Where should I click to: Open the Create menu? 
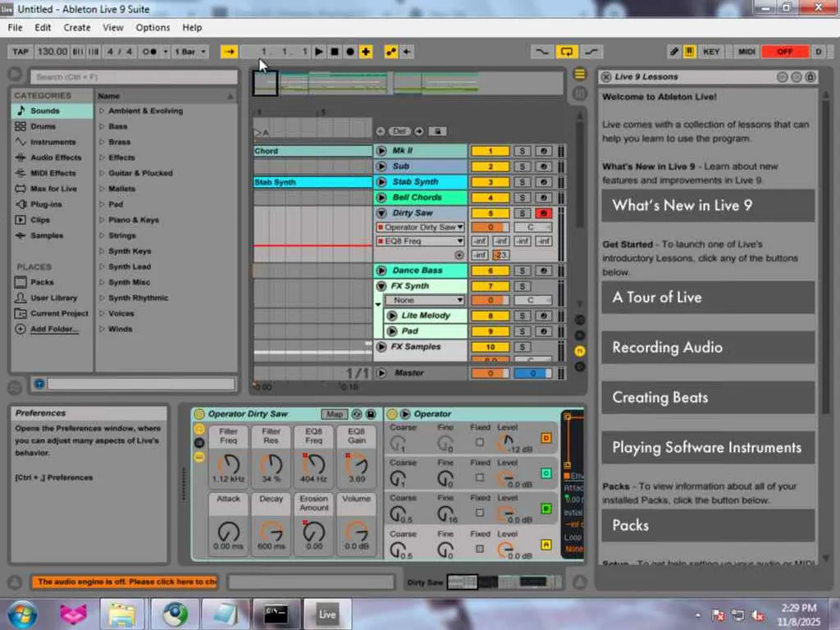point(76,27)
